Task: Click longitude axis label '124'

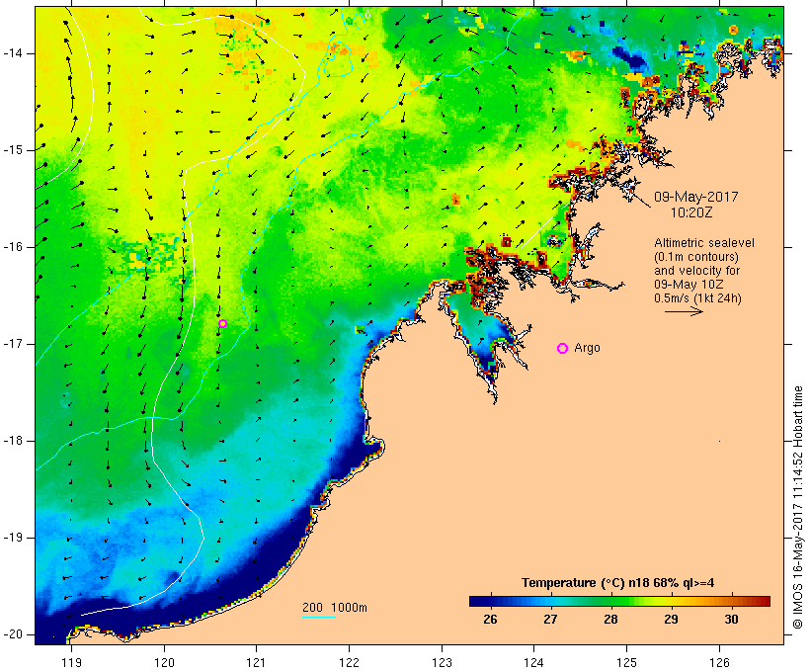Action: click(533, 662)
